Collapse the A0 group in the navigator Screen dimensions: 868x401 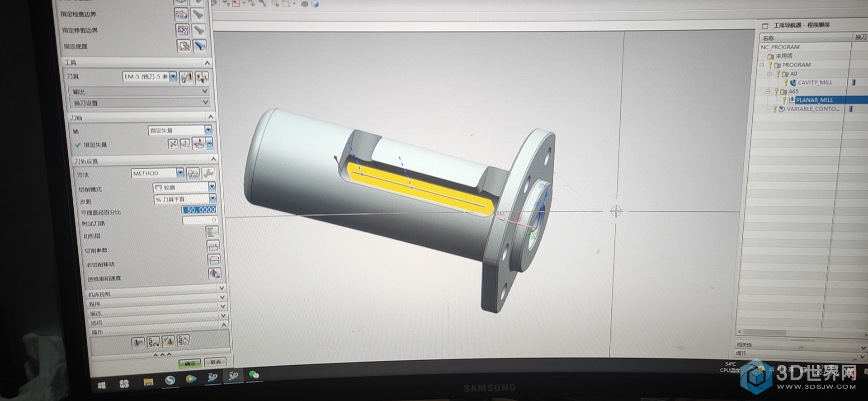coord(769,74)
